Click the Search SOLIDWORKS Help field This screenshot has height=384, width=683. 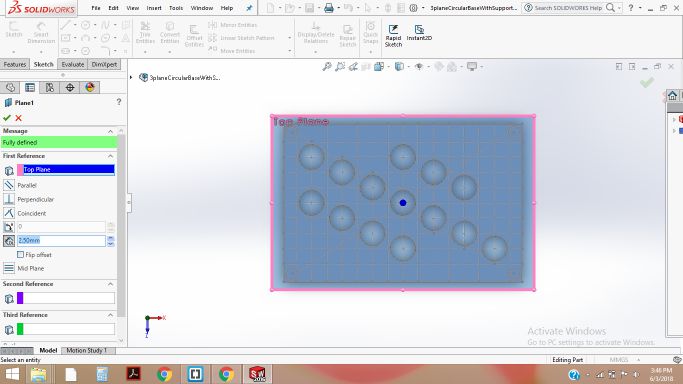(568, 8)
